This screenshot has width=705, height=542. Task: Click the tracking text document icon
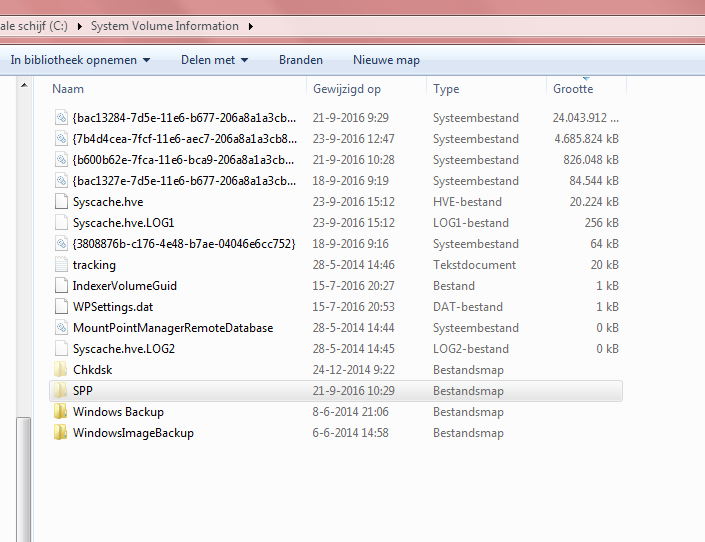point(61,264)
